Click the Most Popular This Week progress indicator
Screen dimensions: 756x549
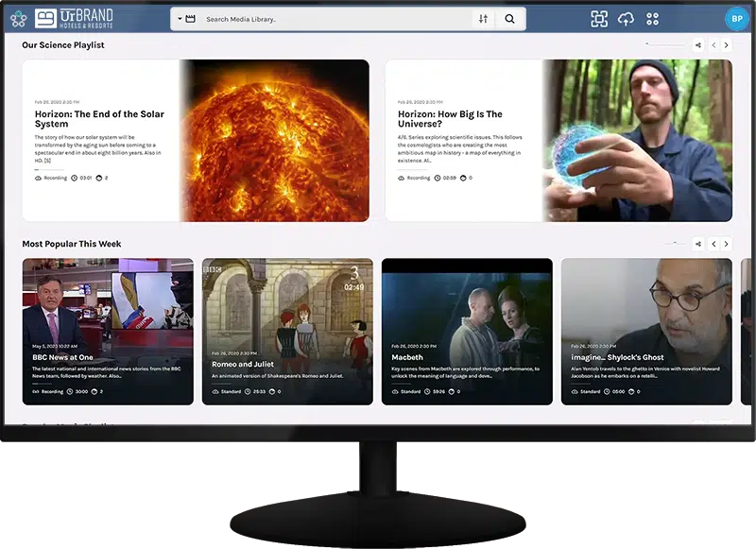(x=675, y=243)
